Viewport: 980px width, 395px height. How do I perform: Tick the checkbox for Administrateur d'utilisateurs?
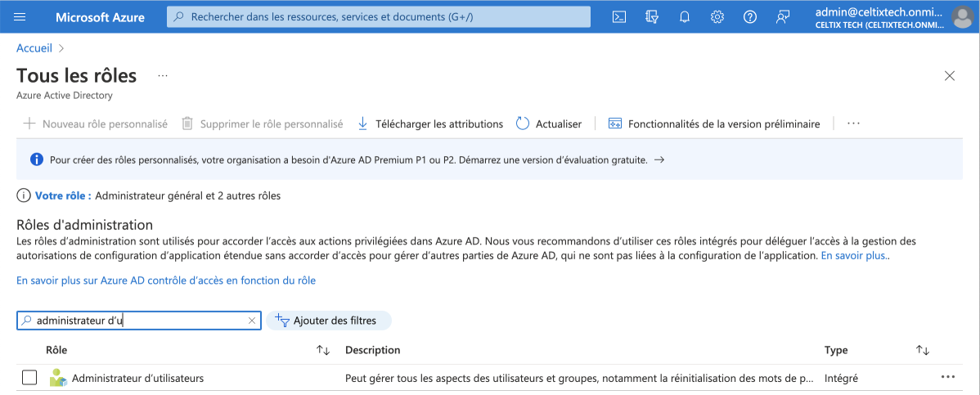click(x=29, y=378)
